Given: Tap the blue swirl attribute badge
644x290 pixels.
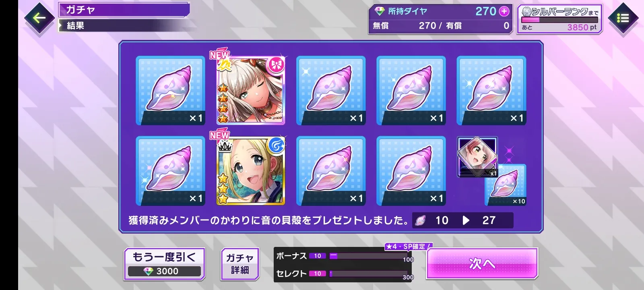Looking at the screenshot, I should 277,145.
